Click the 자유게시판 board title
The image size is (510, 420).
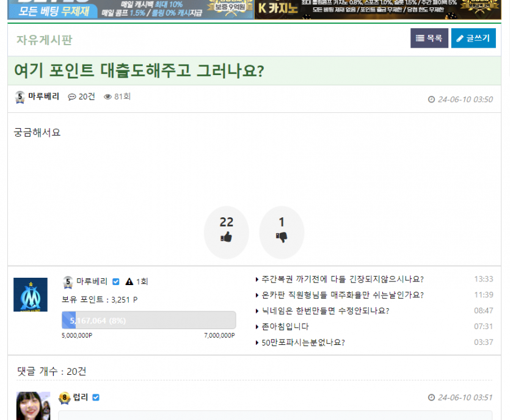pyautogui.click(x=44, y=40)
